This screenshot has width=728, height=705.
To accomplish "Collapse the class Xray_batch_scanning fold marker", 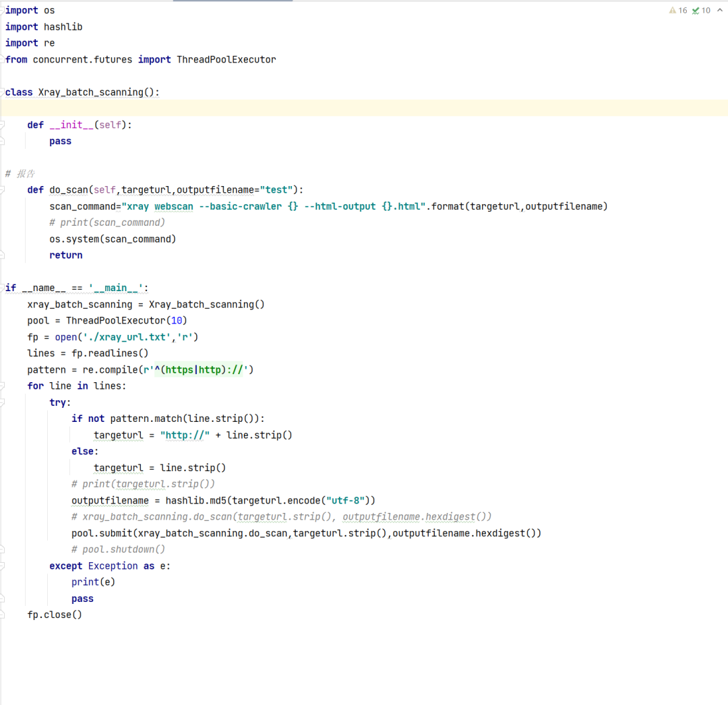I will click(x=2, y=92).
